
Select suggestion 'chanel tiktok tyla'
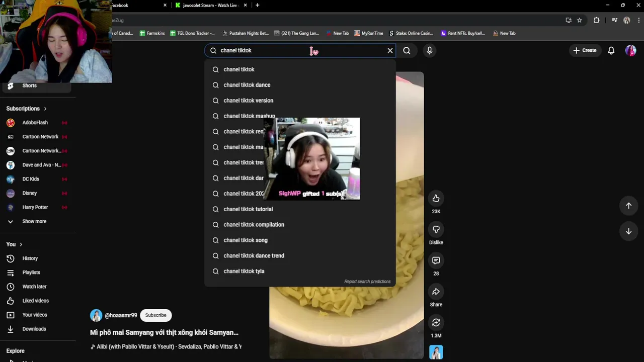pos(300,271)
